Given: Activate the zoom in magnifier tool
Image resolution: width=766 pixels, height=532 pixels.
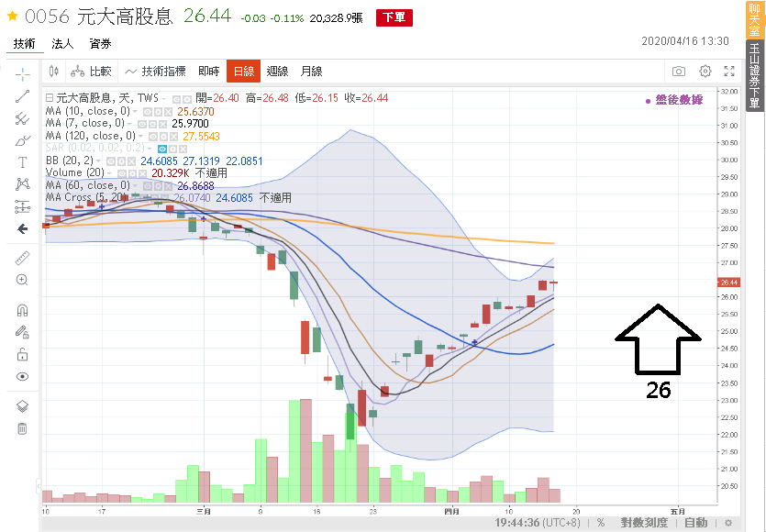Looking at the screenshot, I should (22, 280).
